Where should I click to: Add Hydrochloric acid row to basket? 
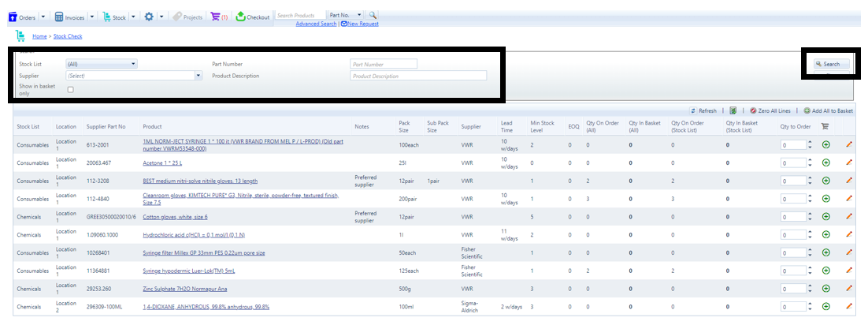[826, 234]
